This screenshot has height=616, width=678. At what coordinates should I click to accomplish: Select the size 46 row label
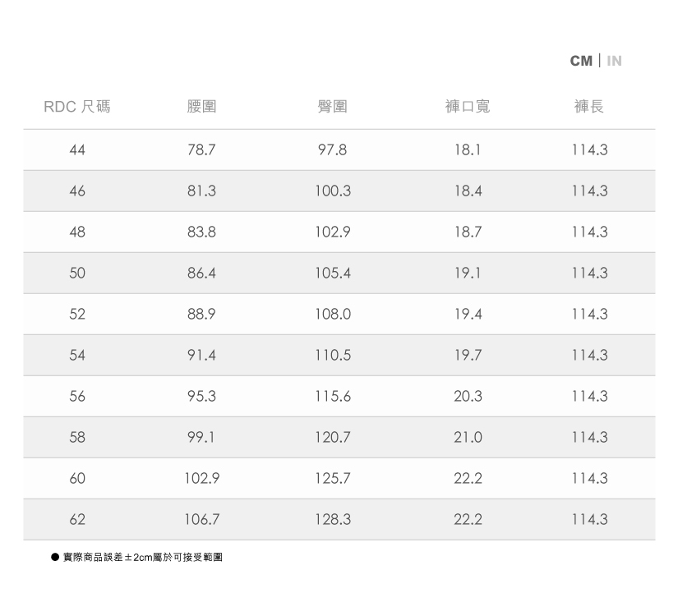pyautogui.click(x=77, y=191)
